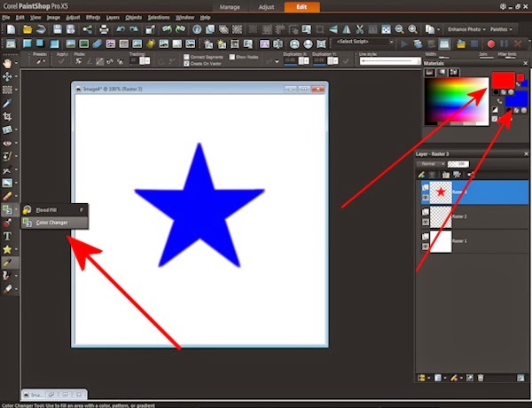Image resolution: width=532 pixels, height=408 pixels.
Task: Click the Save floppy disk icon
Action: pyautogui.click(x=58, y=29)
